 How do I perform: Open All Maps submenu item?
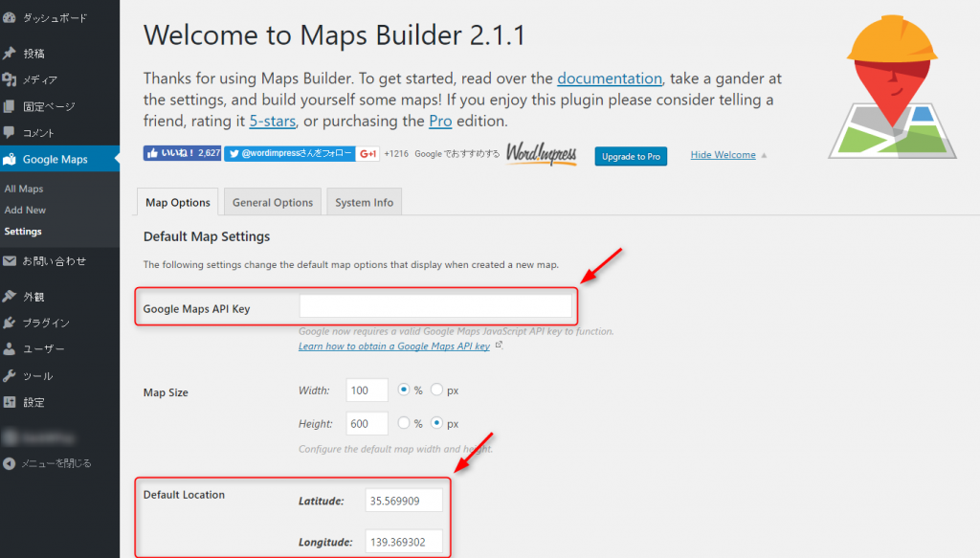pyautogui.click(x=24, y=189)
